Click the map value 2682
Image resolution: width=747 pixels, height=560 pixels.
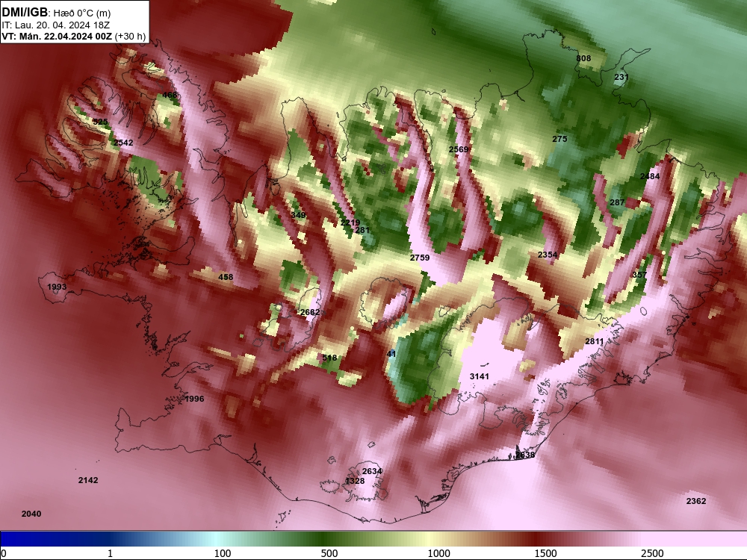(310, 312)
